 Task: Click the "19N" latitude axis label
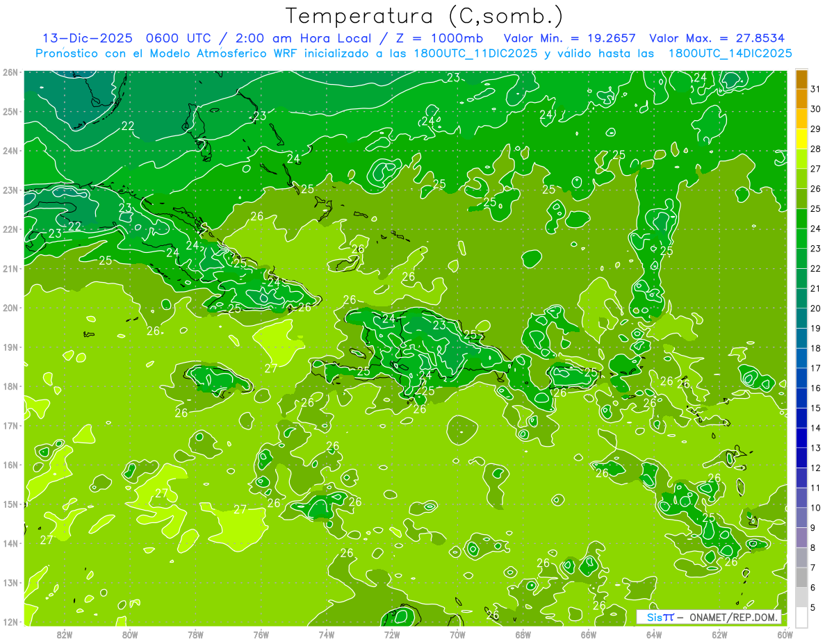(10, 347)
